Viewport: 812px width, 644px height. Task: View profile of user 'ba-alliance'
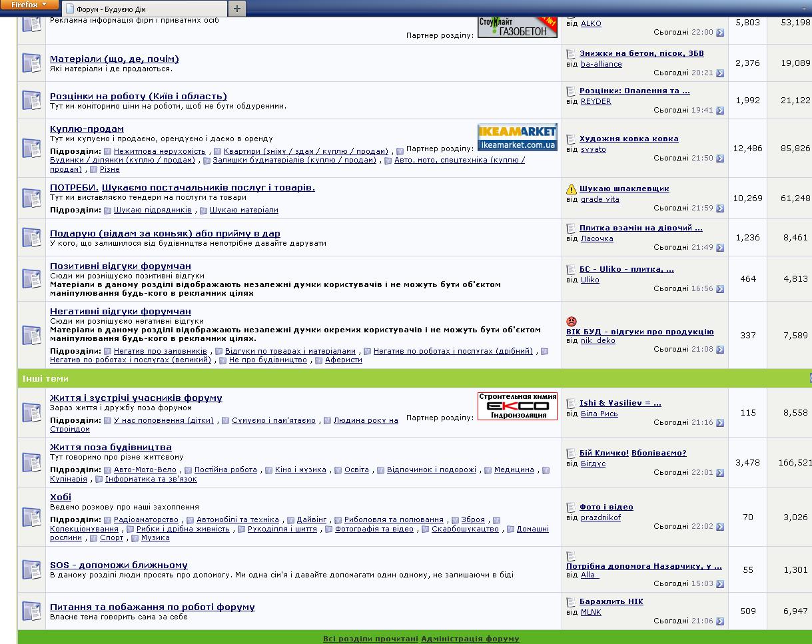tap(602, 64)
